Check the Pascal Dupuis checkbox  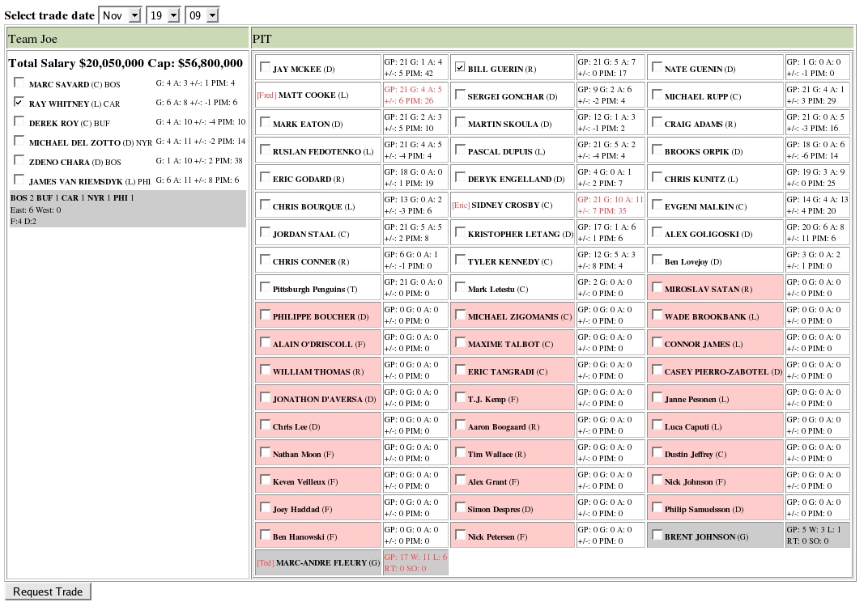[460, 150]
